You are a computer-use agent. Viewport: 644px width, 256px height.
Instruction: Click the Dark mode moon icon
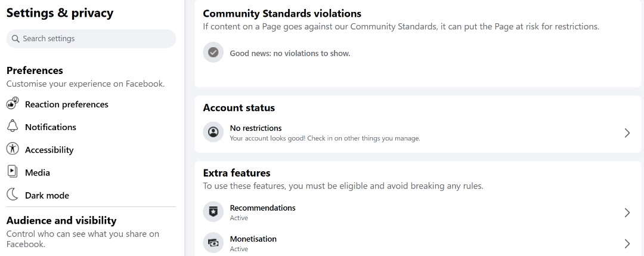click(13, 195)
